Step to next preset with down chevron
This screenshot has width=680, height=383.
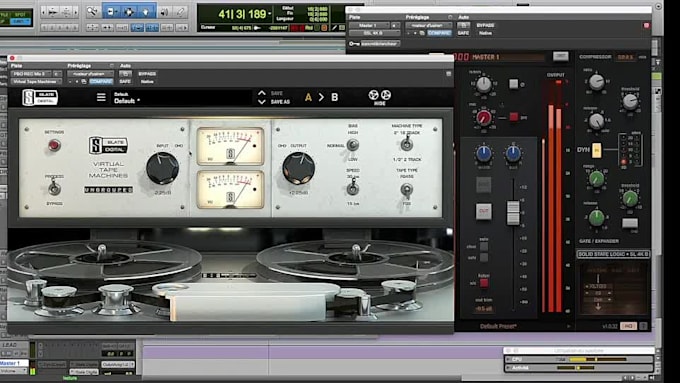[x=262, y=102]
